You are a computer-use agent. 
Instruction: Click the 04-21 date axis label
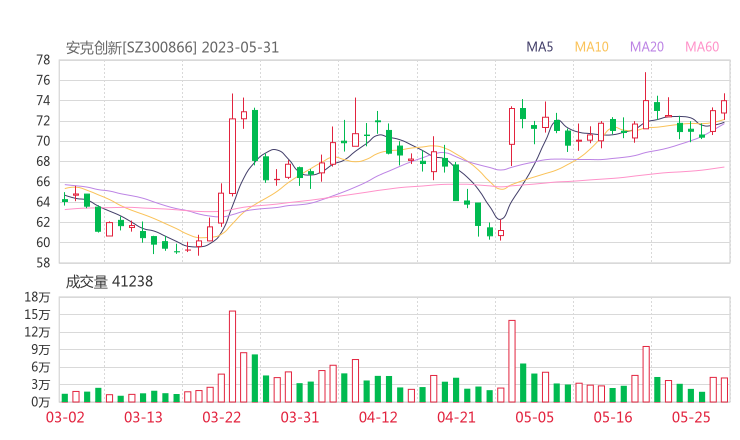click(456, 417)
